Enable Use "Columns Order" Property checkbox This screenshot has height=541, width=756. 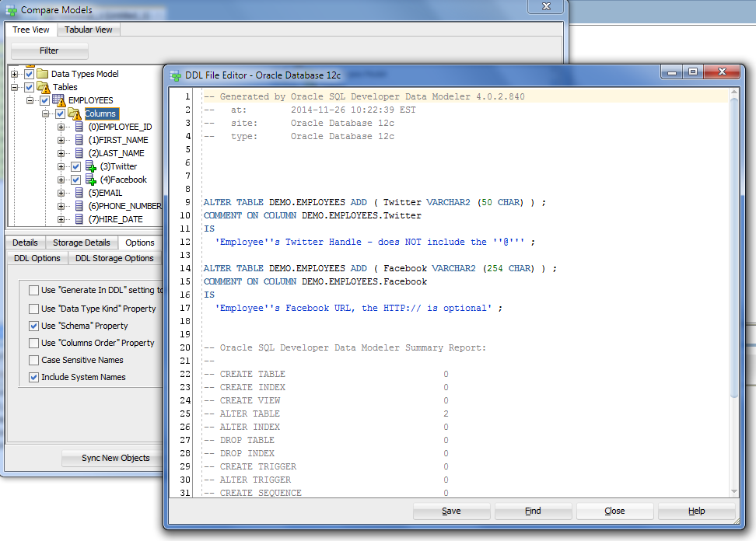click(x=33, y=343)
